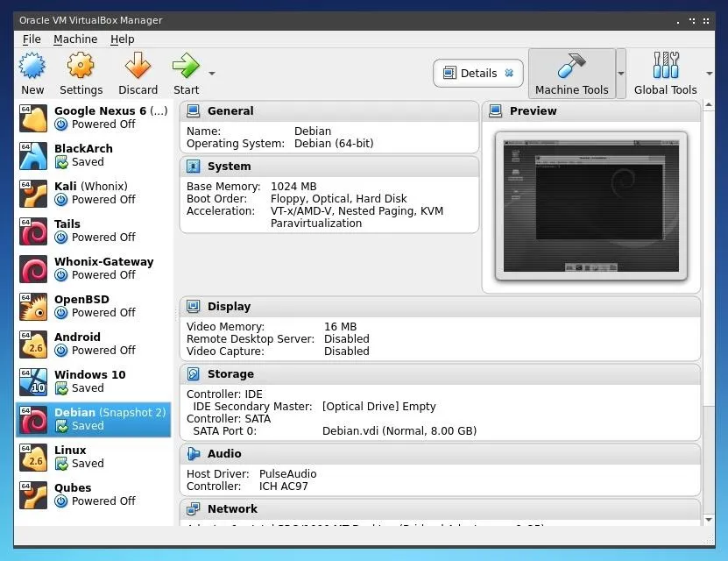Viewport: 728px width, 561px height.
Task: Select the Kali (Whonix) VM icon
Action: click(33, 193)
